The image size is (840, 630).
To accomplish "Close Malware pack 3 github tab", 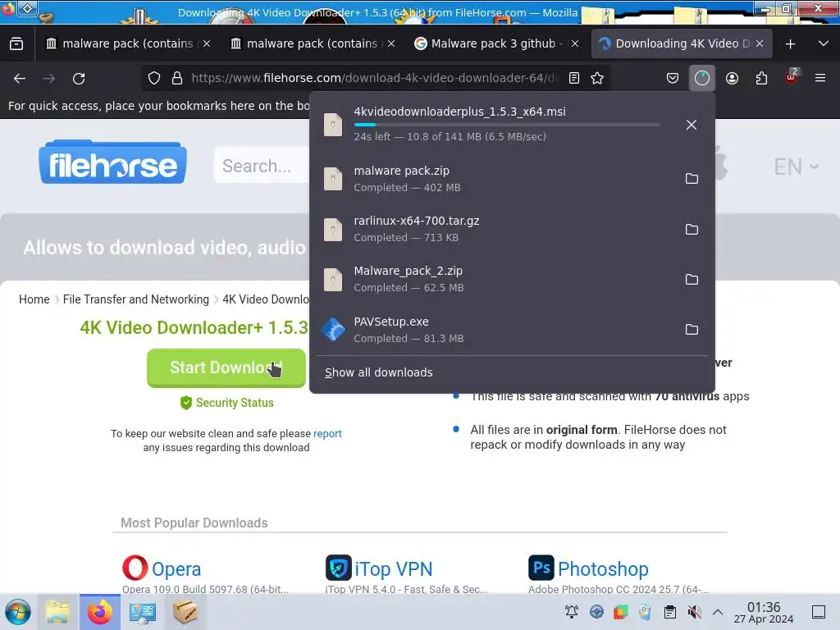I will (x=575, y=44).
